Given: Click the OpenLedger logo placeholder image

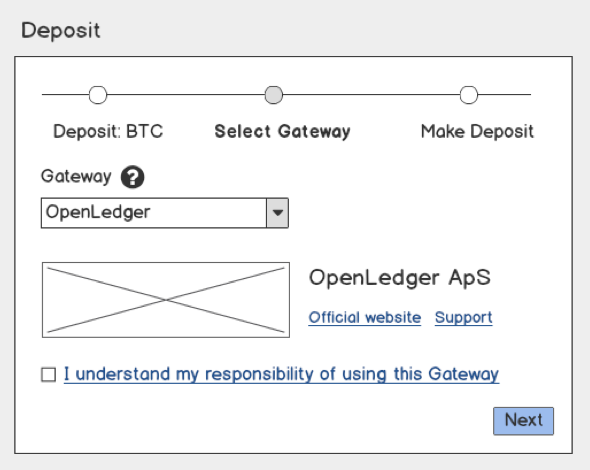Looking at the screenshot, I should [166, 300].
